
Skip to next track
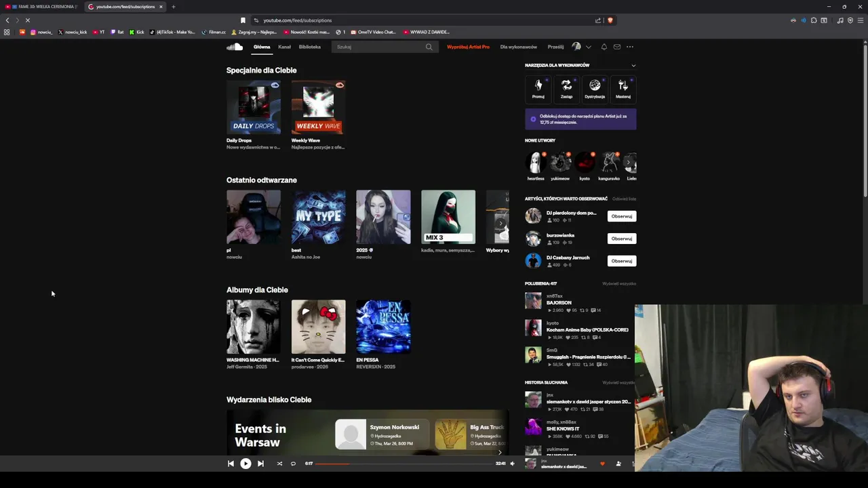(260, 464)
